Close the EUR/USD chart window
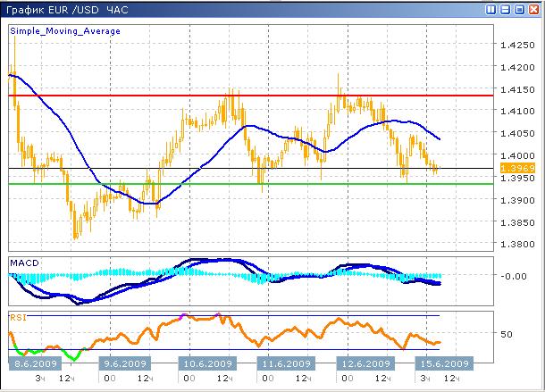This screenshot has width=545, height=392. (x=532, y=9)
